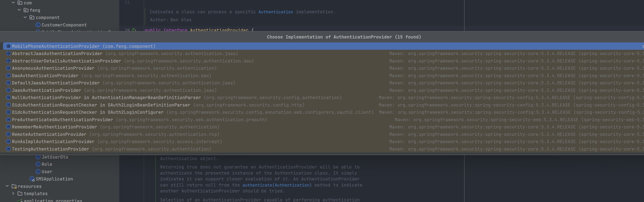
Task: Click the templates folder icon
Action: coord(20,193)
